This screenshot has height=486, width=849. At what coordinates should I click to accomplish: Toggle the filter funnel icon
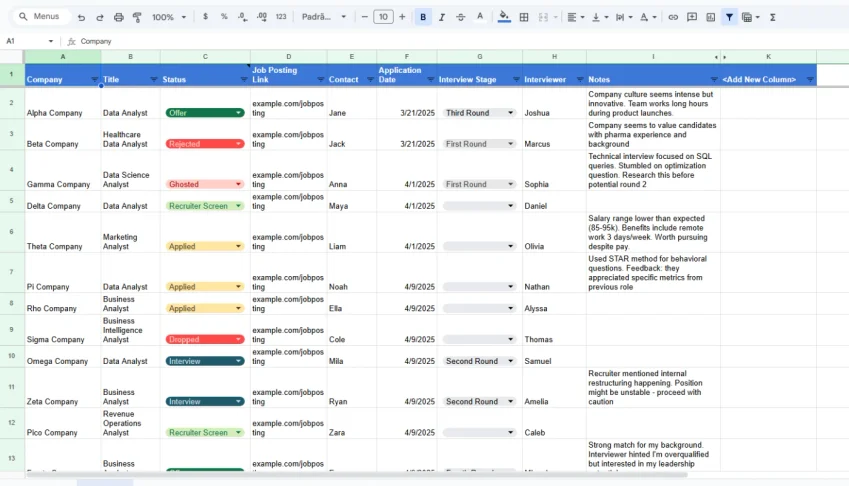click(x=729, y=17)
